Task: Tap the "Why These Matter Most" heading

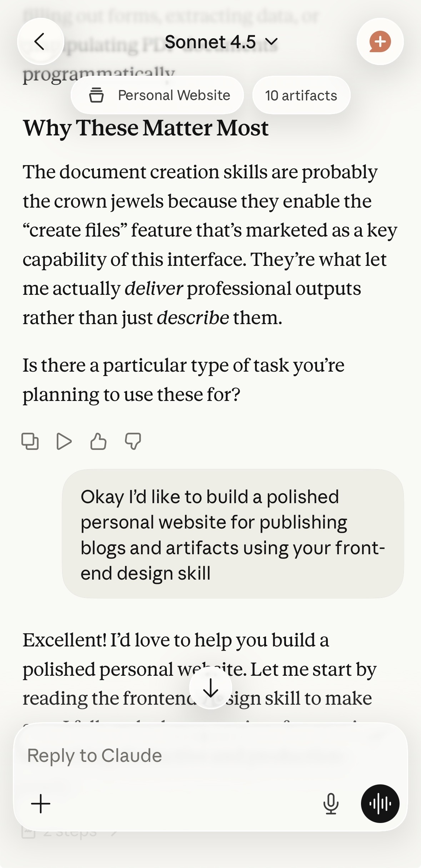Action: [x=146, y=128]
